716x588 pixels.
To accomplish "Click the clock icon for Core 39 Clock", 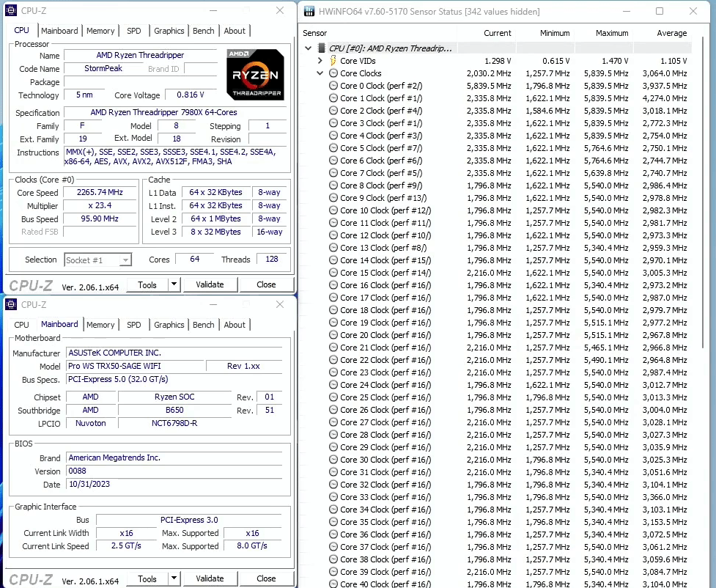I will point(333,572).
